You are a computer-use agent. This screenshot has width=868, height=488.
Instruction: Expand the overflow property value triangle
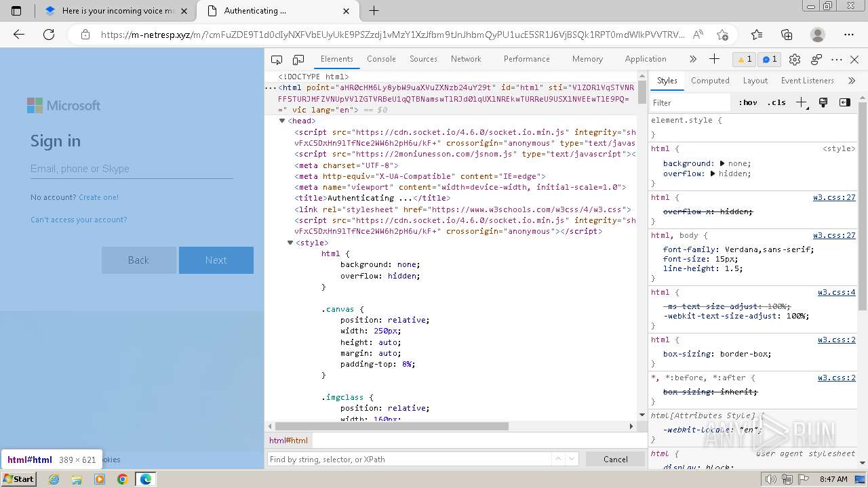(713, 174)
